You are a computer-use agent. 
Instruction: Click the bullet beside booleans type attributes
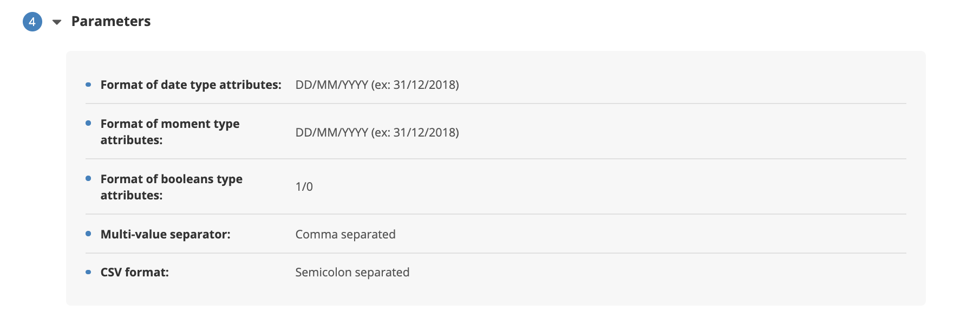[88, 179]
